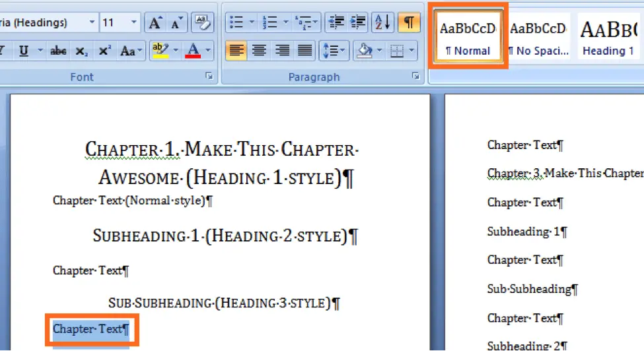Apply borders button
Image resolution: width=644 pixels, height=351 pixels.
coord(397,50)
